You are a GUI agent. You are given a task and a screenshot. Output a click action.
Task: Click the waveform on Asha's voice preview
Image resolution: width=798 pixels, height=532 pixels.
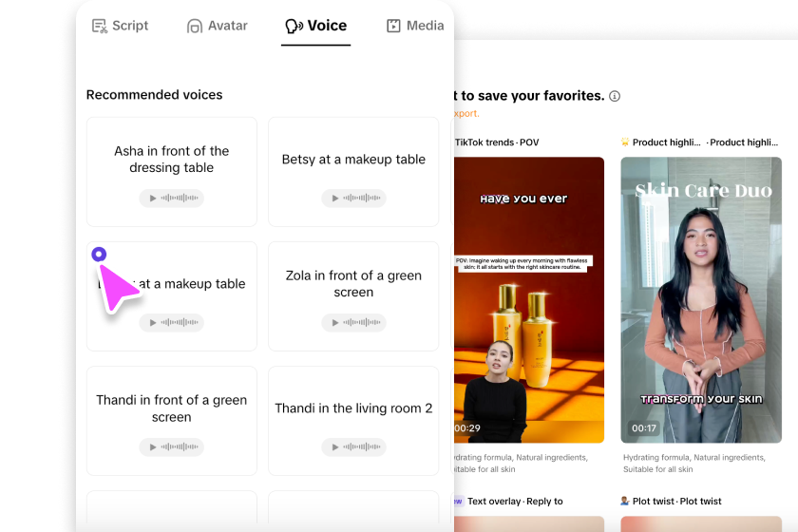pos(180,198)
